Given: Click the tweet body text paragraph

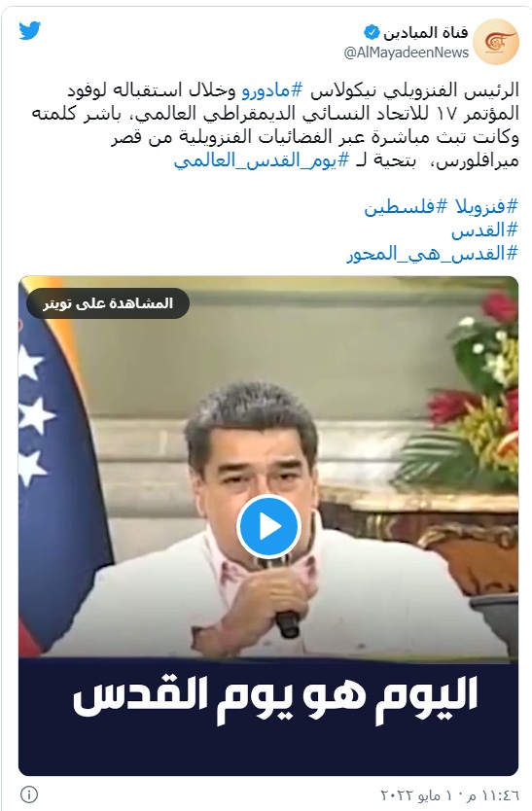Looking at the screenshot, I should (275, 125).
